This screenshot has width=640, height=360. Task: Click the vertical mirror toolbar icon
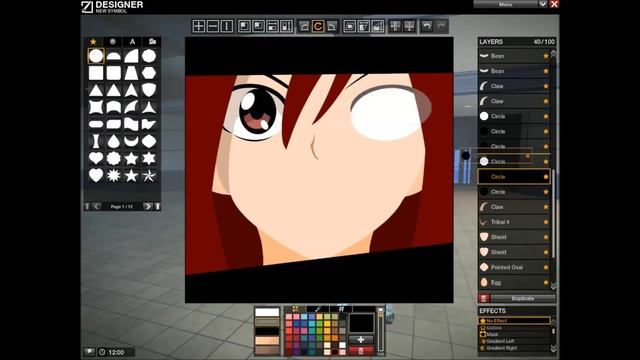tap(409, 26)
